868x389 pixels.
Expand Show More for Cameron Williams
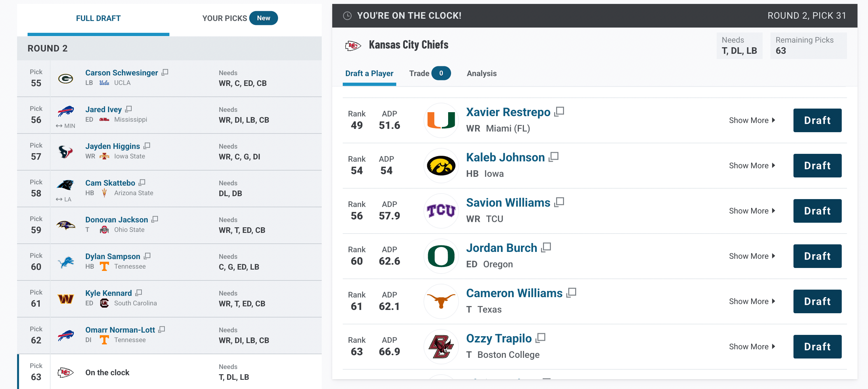tap(752, 301)
